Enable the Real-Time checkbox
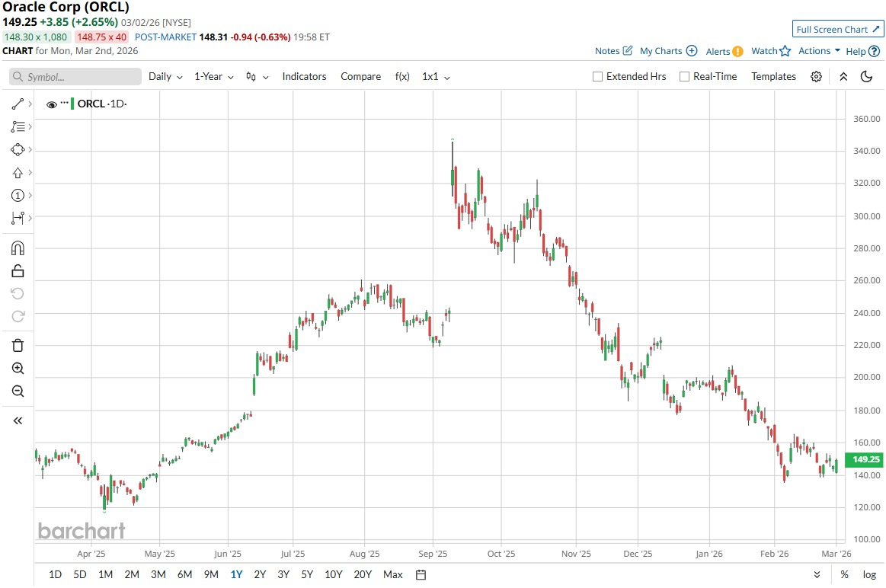 tap(684, 77)
